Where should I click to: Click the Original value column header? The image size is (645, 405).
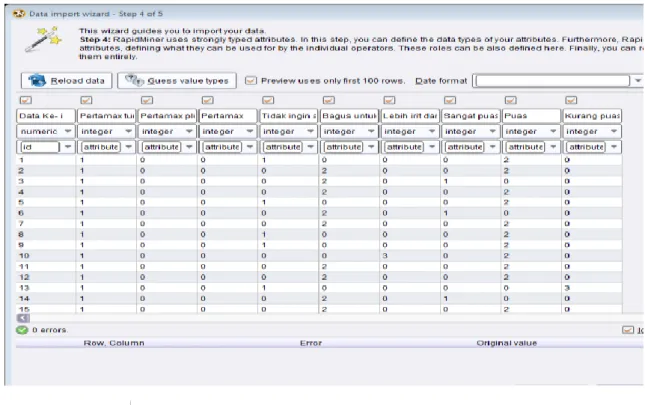pyautogui.click(x=506, y=343)
